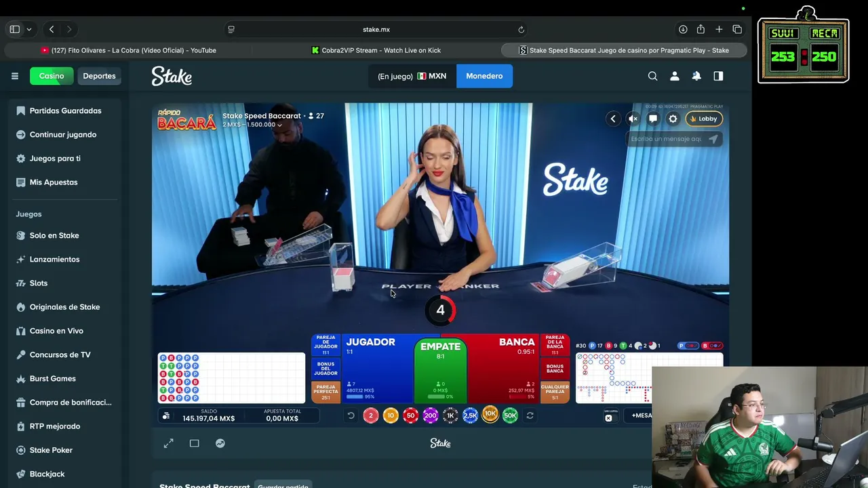Show the Safari sidebar
Viewport: 868px width, 488px height.
(x=14, y=29)
